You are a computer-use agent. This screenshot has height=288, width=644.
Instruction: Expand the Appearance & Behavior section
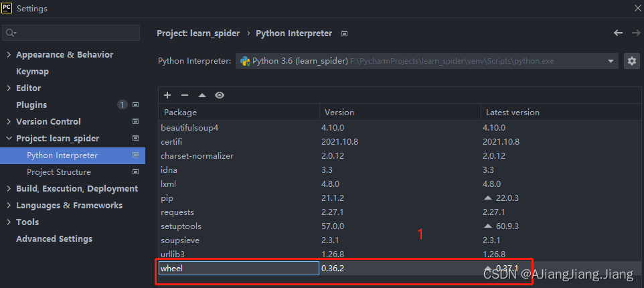point(8,55)
